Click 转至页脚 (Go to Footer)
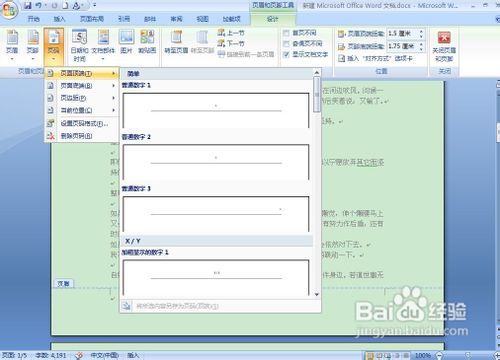 pyautogui.click(x=202, y=42)
